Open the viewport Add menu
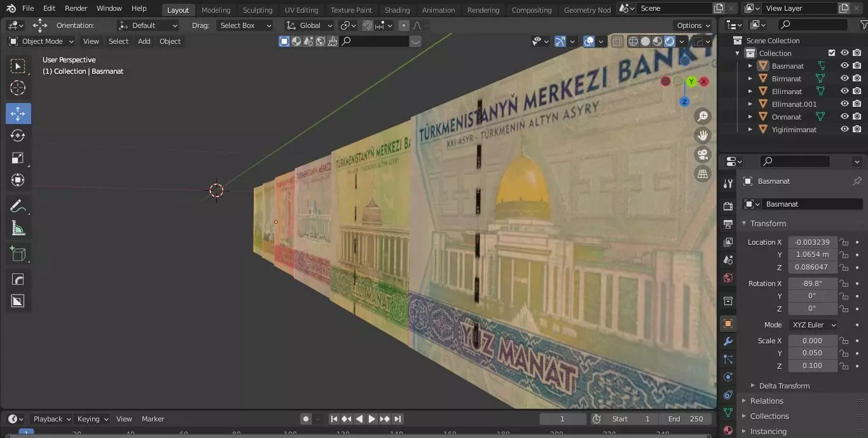 [x=144, y=41]
